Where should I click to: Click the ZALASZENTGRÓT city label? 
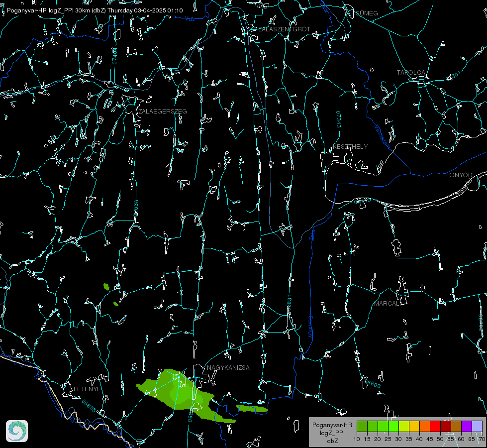(284, 29)
